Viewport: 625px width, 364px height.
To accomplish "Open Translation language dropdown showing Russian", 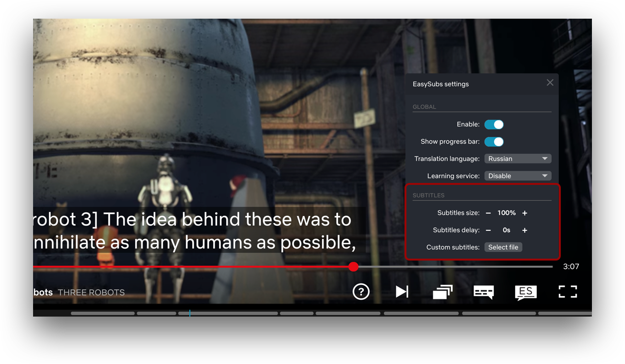I will (518, 159).
